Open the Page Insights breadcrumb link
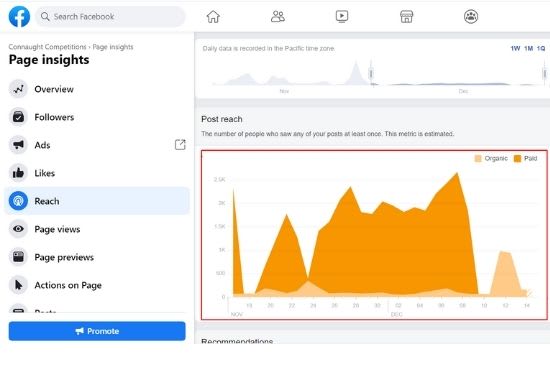This screenshot has height=370, width=550. click(113, 47)
